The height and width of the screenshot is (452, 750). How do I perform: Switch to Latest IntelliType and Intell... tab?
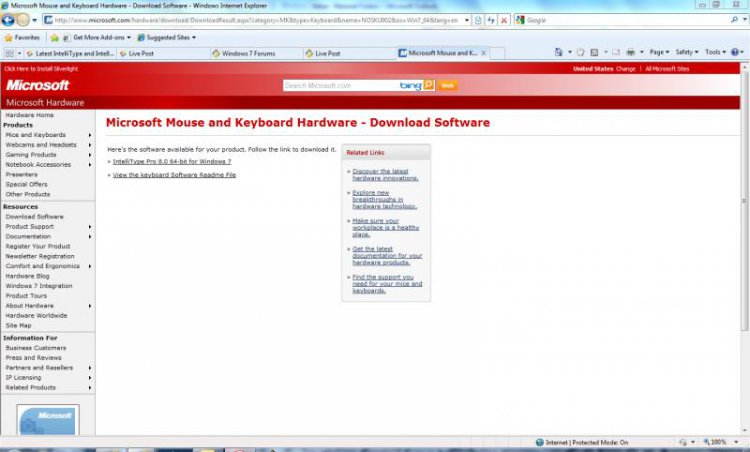point(70,54)
